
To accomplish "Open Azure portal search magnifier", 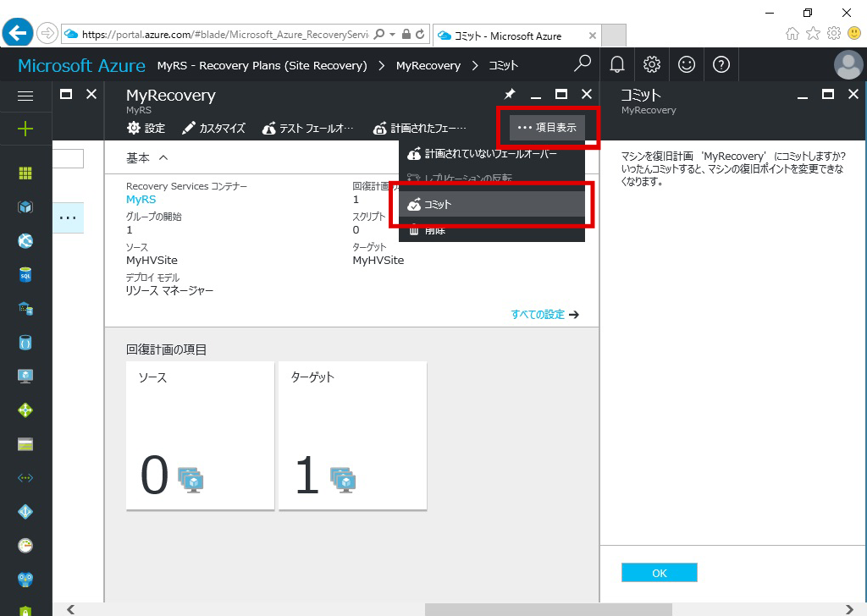I will pyautogui.click(x=582, y=64).
